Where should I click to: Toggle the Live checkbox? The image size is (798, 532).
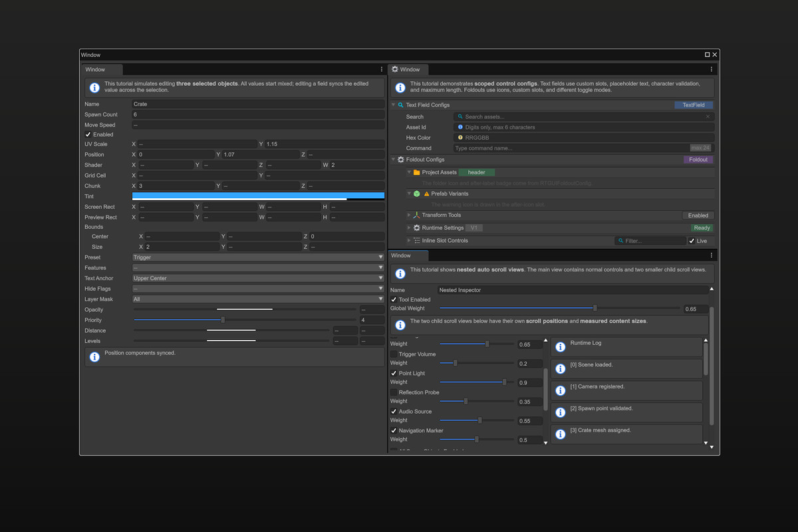pyautogui.click(x=692, y=241)
